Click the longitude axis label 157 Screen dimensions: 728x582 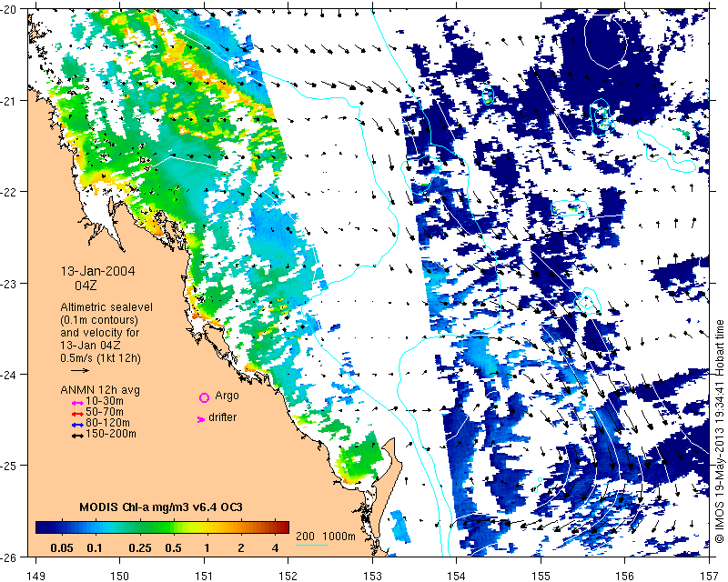(710, 576)
